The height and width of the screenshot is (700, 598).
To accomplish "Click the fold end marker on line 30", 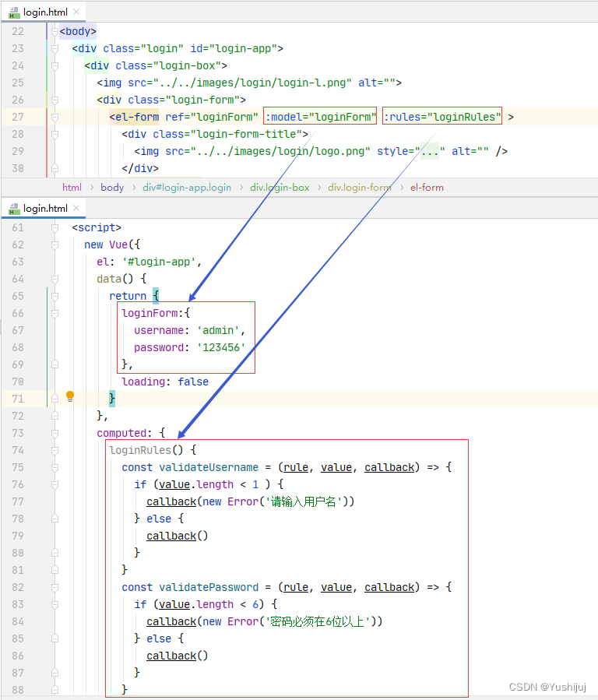I will click(x=55, y=168).
